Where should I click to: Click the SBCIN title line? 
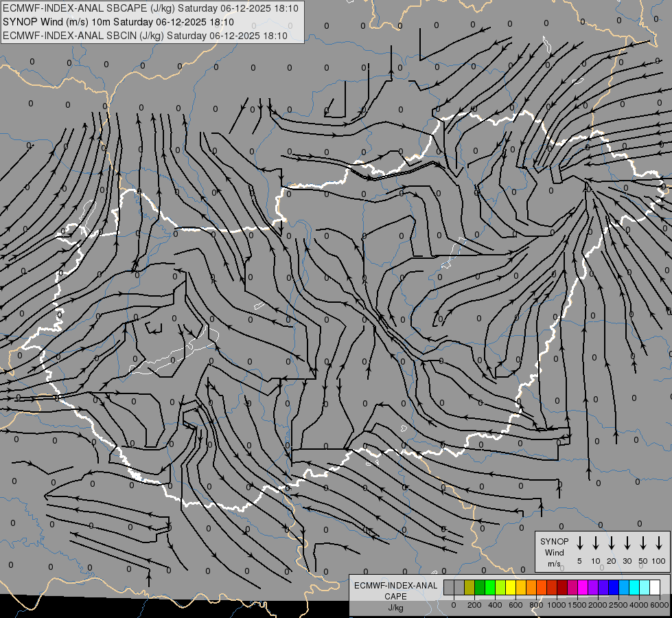pos(145,36)
